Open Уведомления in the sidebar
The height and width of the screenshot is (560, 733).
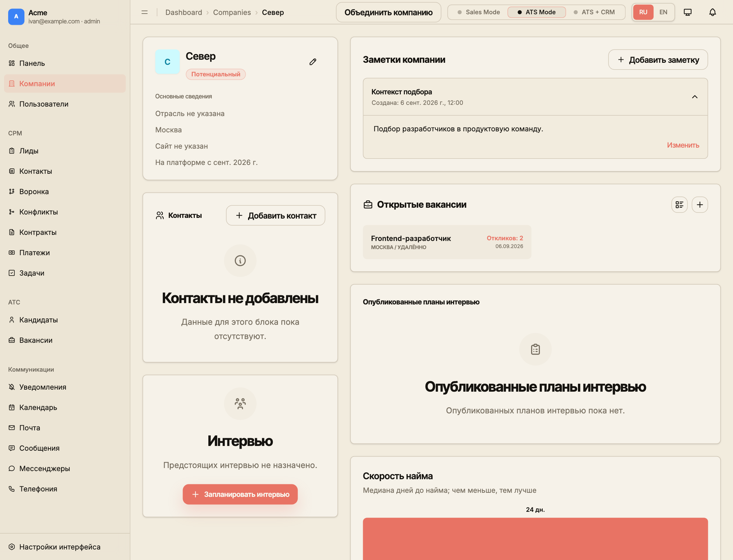65,387
